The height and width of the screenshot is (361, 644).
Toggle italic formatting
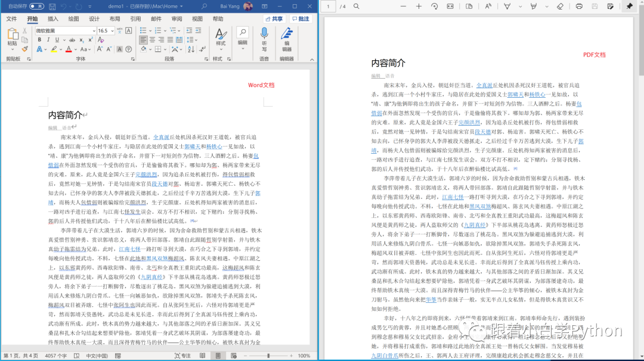tap(48, 40)
